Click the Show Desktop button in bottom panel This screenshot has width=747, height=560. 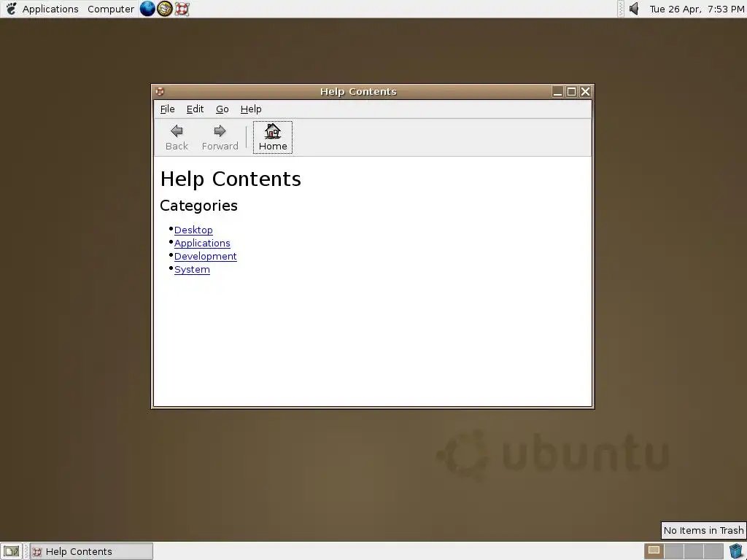(x=12, y=551)
